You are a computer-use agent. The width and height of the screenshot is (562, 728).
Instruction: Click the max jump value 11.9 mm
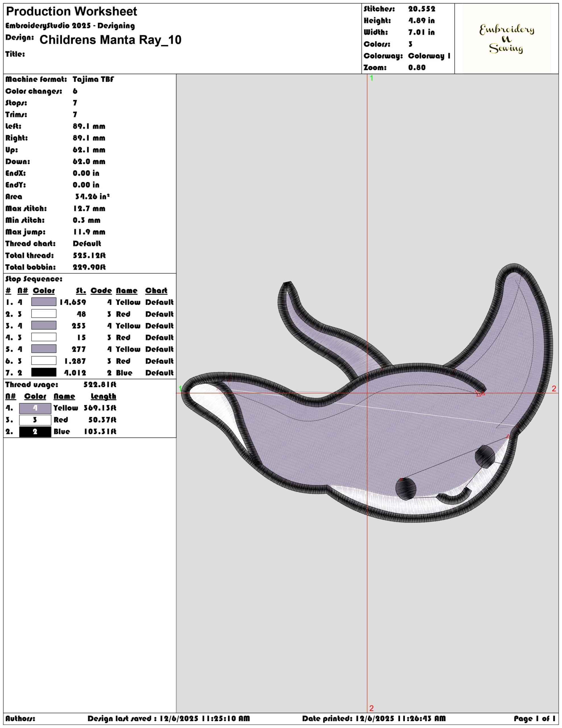coord(89,232)
